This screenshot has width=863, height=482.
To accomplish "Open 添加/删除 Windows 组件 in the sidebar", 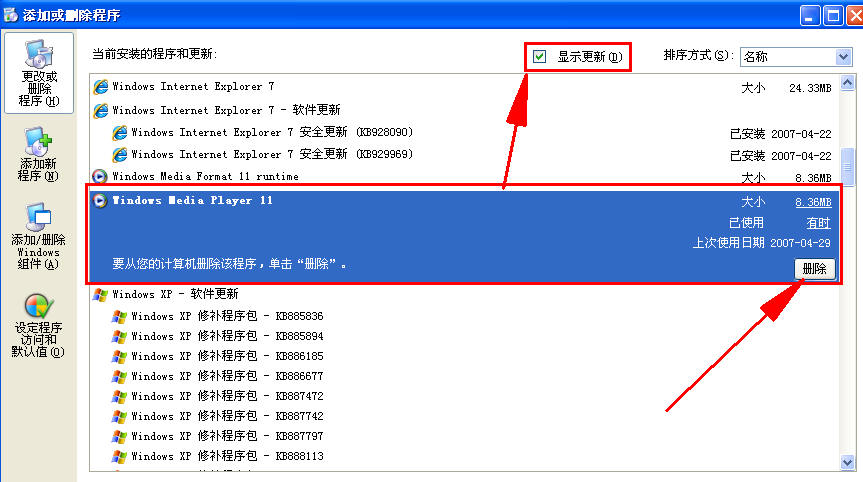I will pyautogui.click(x=39, y=237).
